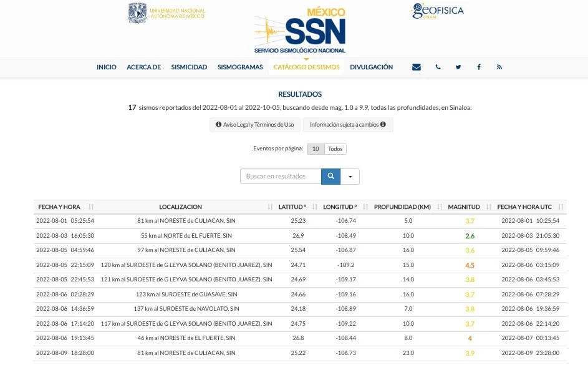The height and width of the screenshot is (370, 588).
Task: Sort table by Magnitud column arrows
Action: pyautogui.click(x=489, y=207)
